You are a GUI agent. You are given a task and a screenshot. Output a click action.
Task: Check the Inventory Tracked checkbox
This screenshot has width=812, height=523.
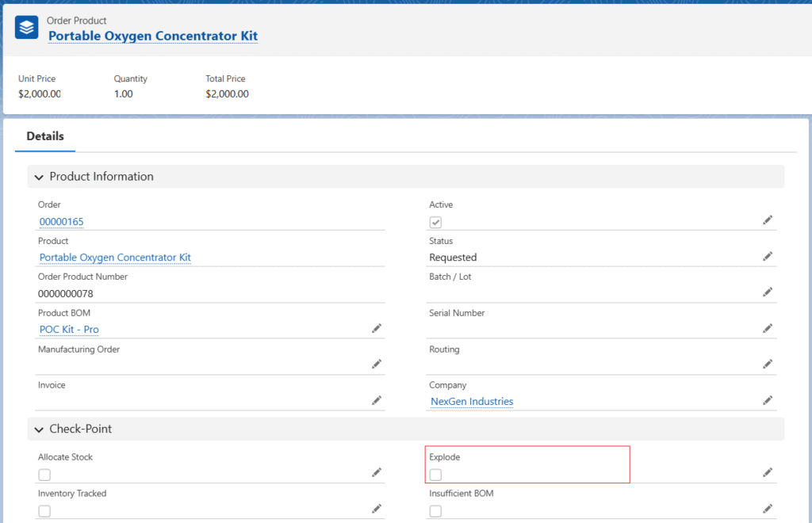click(44, 511)
